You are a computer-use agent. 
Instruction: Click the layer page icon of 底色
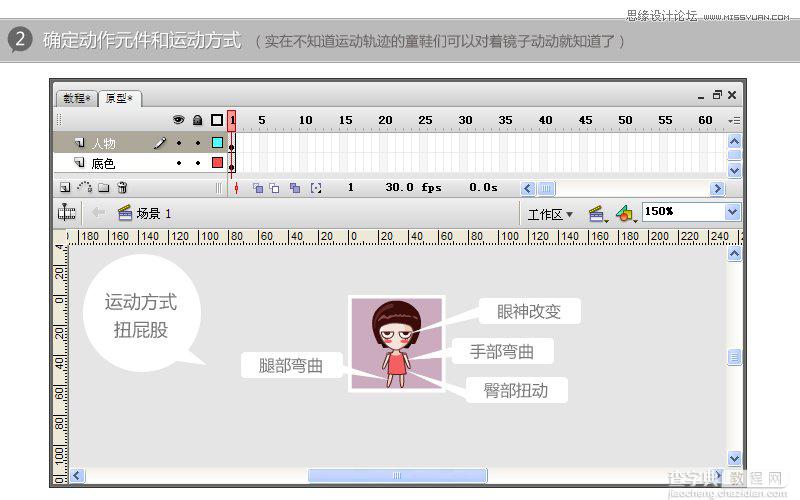80,163
